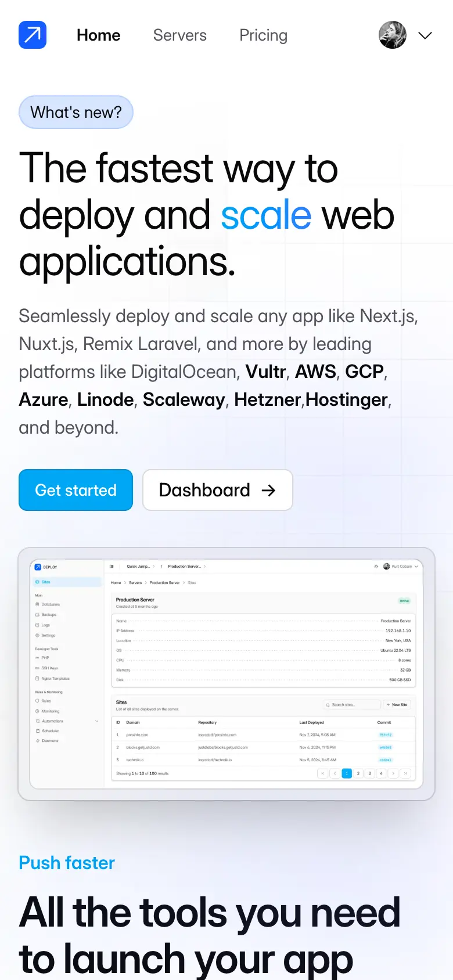This screenshot has width=453, height=980.
Task: Go to previous page arrow in preview pagination
Action: point(335,773)
